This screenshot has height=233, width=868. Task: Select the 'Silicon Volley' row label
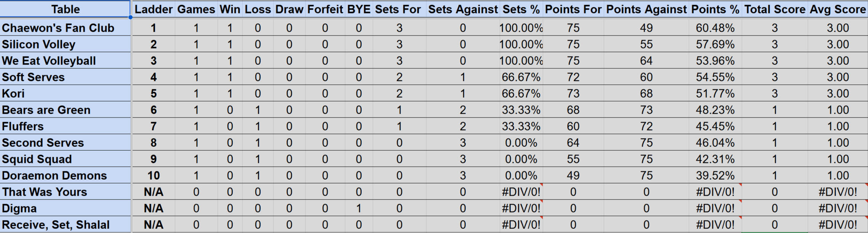click(x=39, y=44)
